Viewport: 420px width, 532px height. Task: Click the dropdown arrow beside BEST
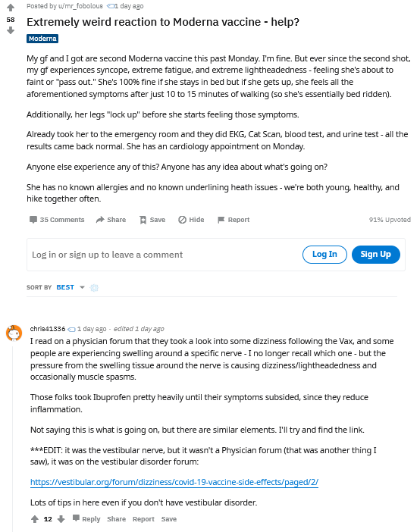pos(82,287)
